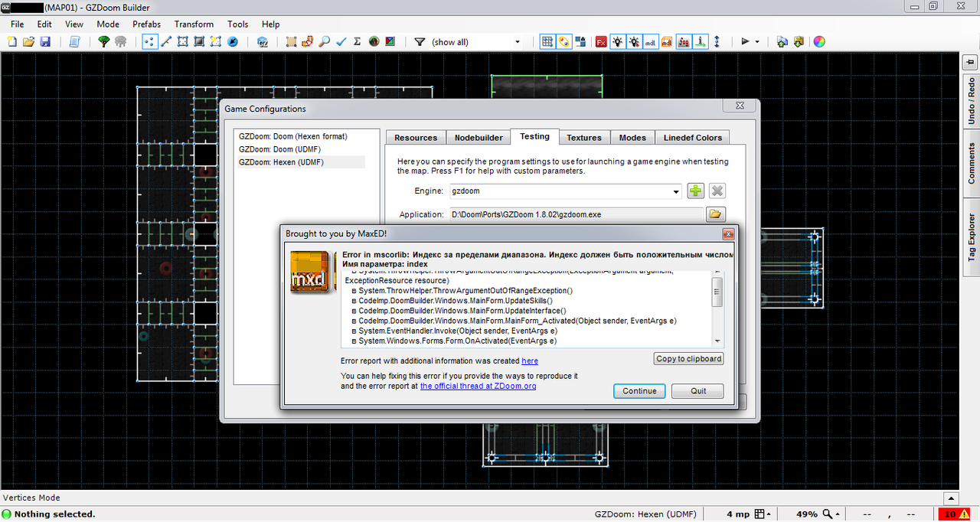Open the '(show all)' things filter dropdown

[x=475, y=42]
